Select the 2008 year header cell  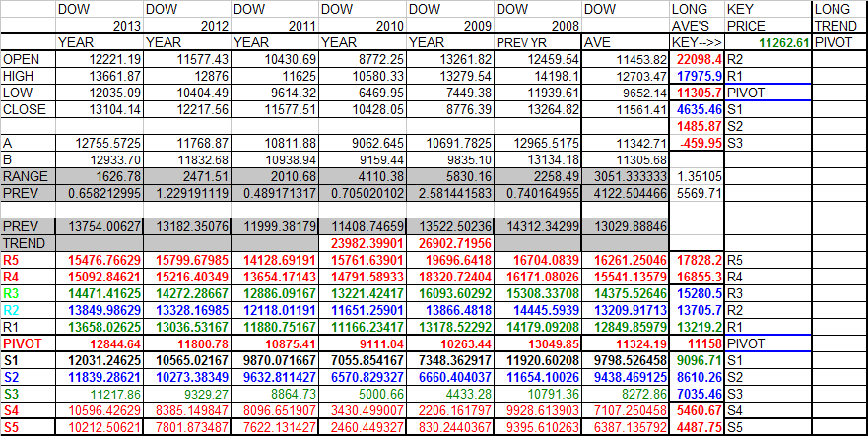click(x=538, y=26)
